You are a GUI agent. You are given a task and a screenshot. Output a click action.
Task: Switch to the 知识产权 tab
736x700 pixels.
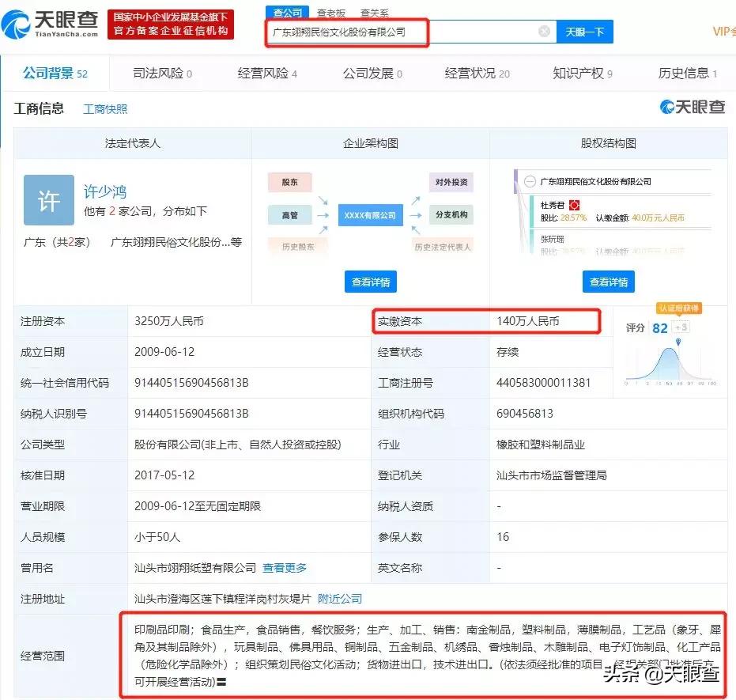pos(579,74)
